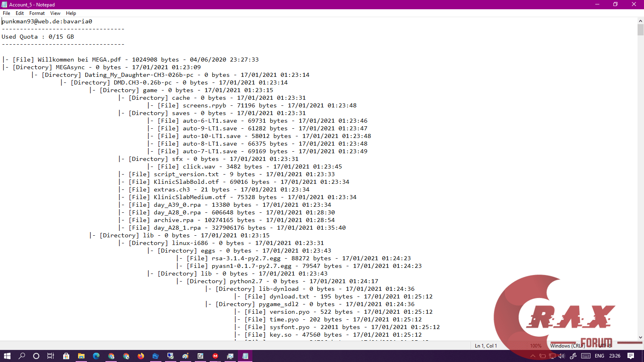Click the 'pygame_sdl2' directory line

[x=310, y=304]
